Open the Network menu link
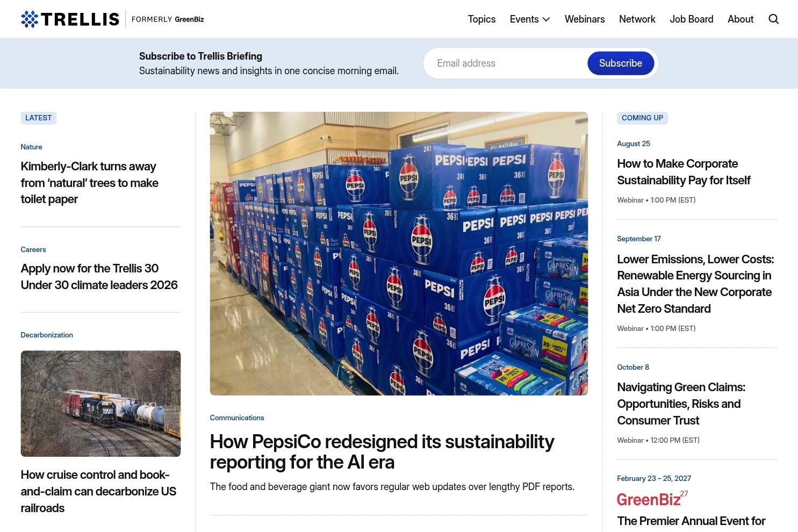798x532 pixels. click(637, 19)
